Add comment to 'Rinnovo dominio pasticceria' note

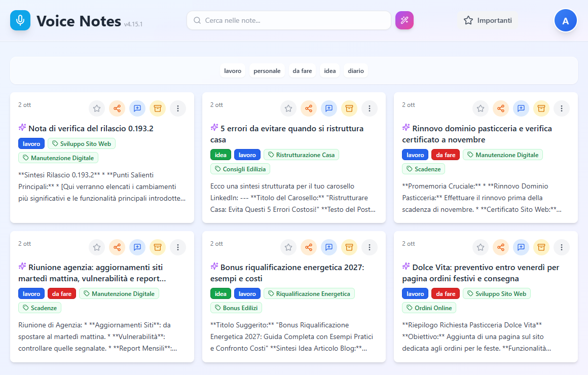click(x=521, y=108)
